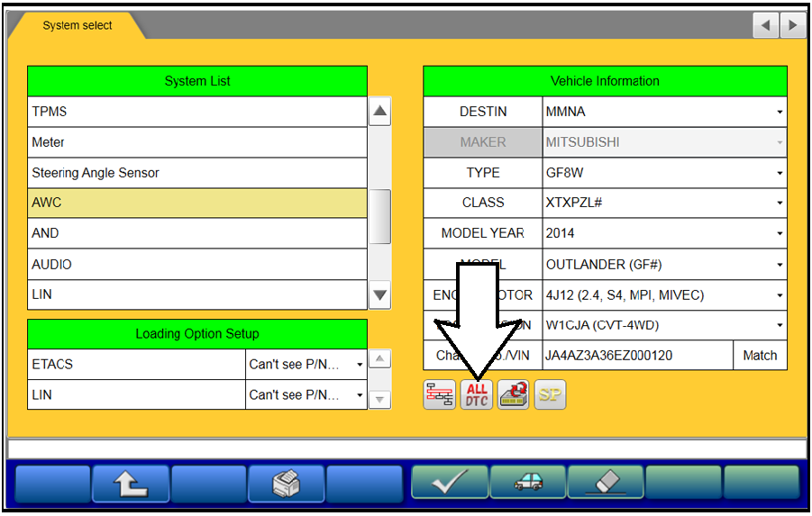Screen dimensions: 812x516
Task: Click the ALL DTC icon button
Action: (x=477, y=394)
